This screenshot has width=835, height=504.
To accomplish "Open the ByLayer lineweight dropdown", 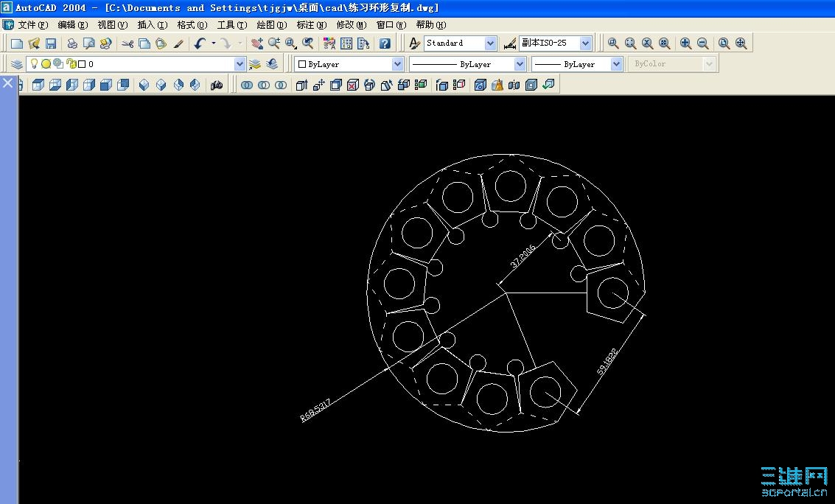I will tap(616, 64).
